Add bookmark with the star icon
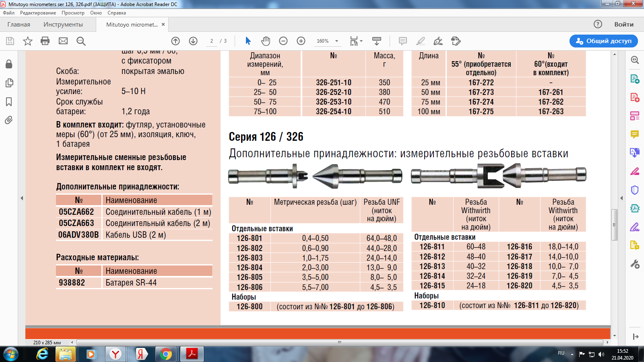This screenshot has height=362, width=644. (28, 41)
